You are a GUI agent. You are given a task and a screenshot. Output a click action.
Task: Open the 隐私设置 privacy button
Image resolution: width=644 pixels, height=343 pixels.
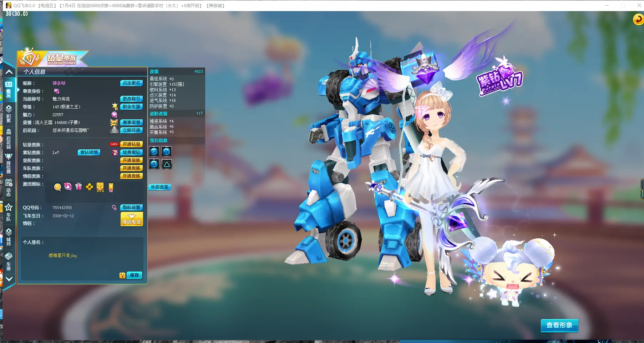point(131,208)
